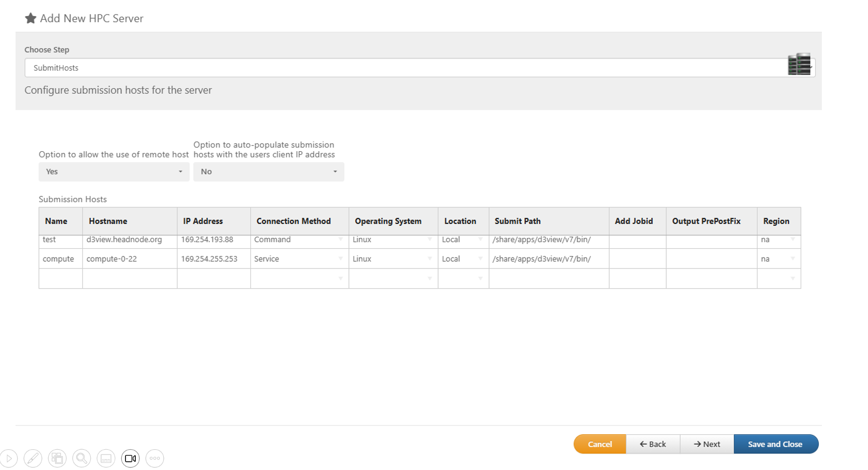Advance with the Next button
This screenshot has height=470, width=868.
pos(707,444)
